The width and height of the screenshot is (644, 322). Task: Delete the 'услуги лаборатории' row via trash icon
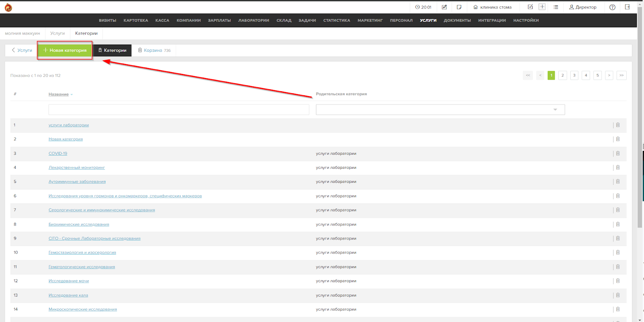(618, 125)
